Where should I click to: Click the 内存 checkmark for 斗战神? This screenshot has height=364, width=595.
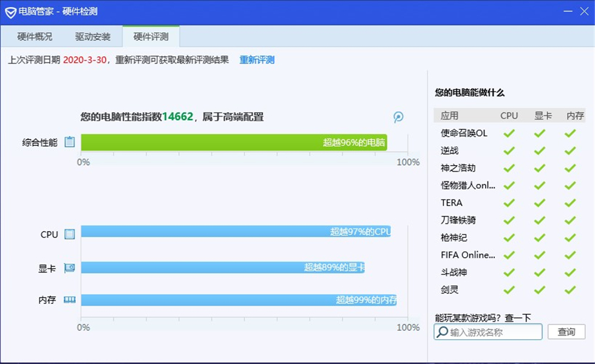point(569,272)
